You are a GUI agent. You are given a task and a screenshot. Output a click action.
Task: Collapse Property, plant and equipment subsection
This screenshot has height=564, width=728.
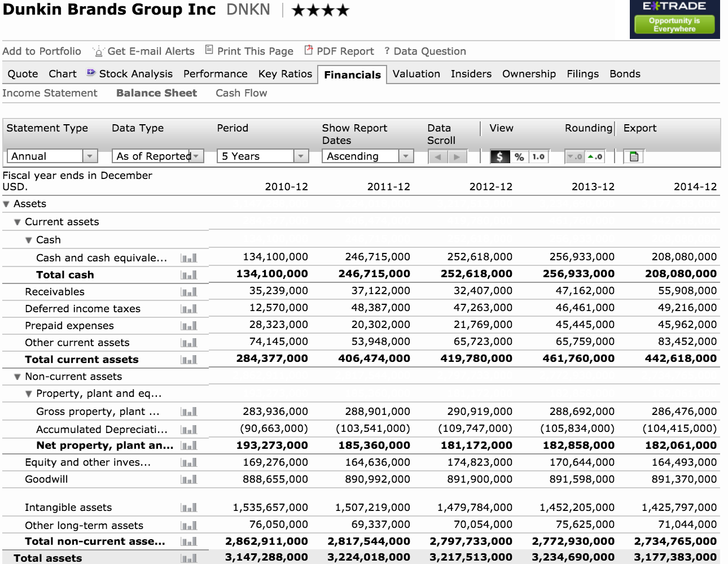point(29,394)
